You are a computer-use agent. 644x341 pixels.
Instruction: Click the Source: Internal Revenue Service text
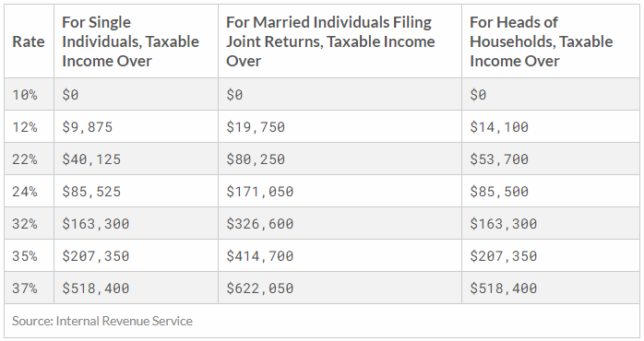tap(102, 321)
